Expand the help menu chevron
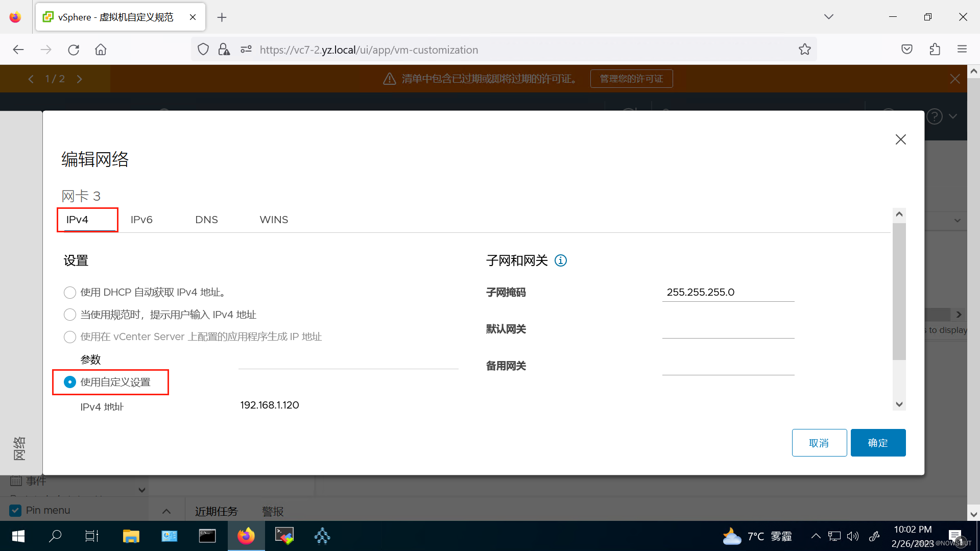The height and width of the screenshot is (551, 980). 953,116
